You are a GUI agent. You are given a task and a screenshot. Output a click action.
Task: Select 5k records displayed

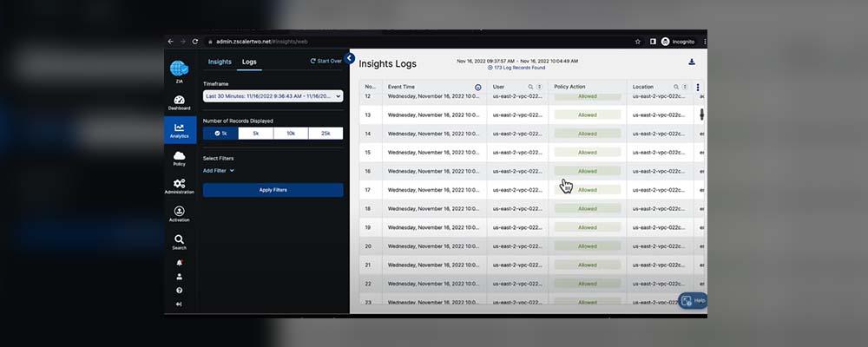click(256, 134)
